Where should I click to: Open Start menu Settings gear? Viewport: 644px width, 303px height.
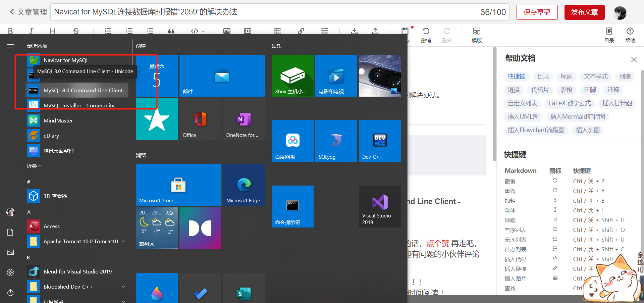(10, 272)
